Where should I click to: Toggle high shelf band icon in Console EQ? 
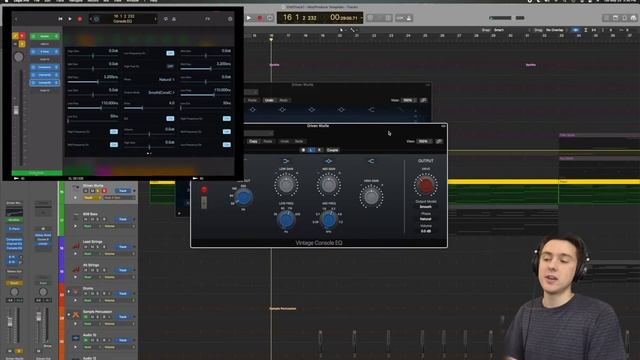click(371, 161)
